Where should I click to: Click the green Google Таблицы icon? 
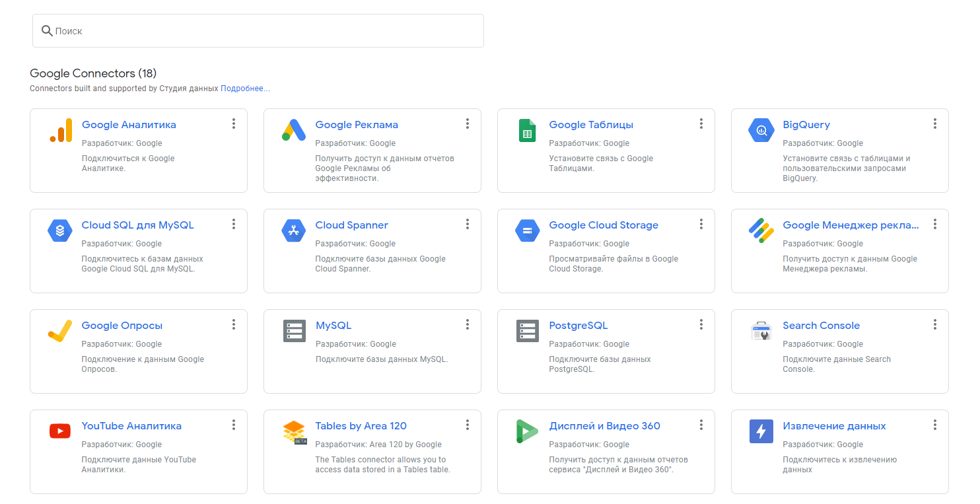(x=527, y=131)
